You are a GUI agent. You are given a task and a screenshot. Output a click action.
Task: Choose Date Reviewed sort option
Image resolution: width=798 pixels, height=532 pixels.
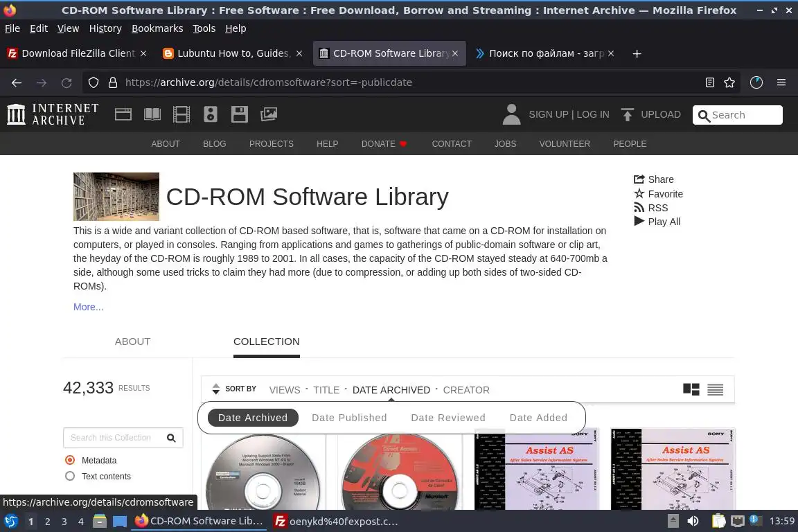point(448,418)
